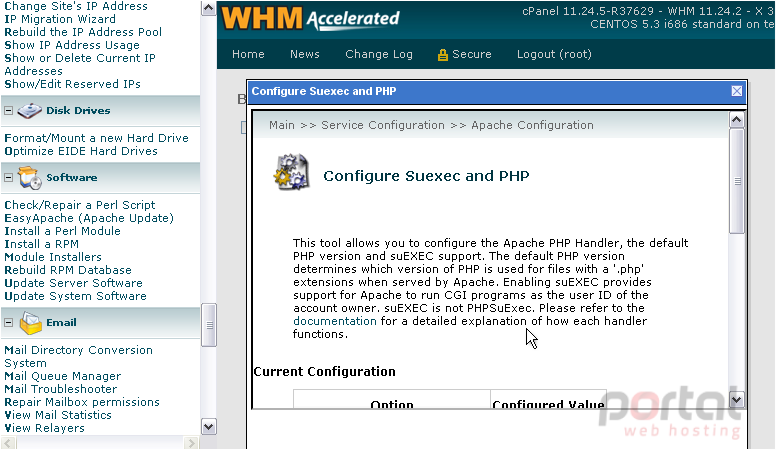Screen dimensions: 776x450
Task: Open Show or Delete Current IP Addresses
Action: (80, 64)
